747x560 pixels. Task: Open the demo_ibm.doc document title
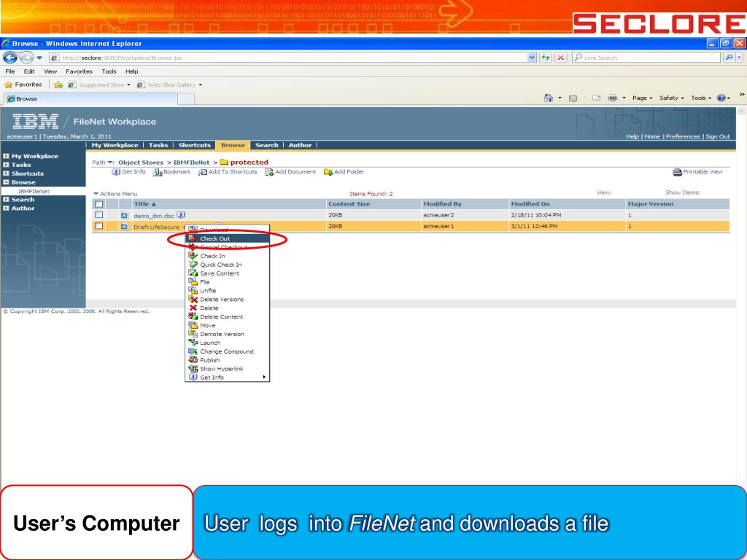154,216
